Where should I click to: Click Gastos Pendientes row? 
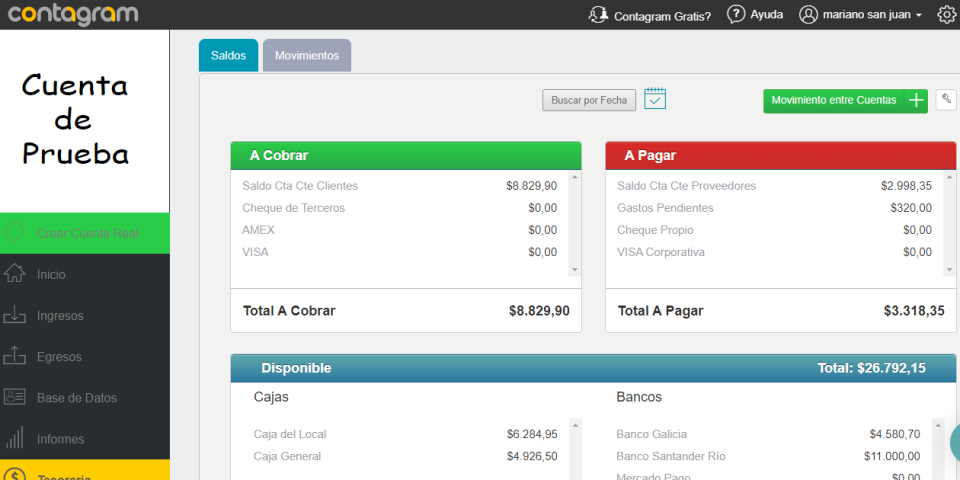tap(774, 208)
